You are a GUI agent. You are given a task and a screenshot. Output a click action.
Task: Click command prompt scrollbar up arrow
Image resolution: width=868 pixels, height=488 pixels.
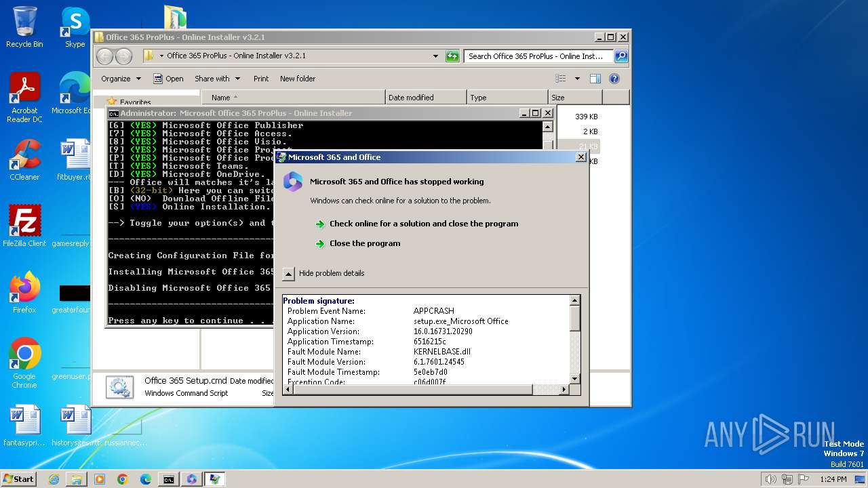547,127
